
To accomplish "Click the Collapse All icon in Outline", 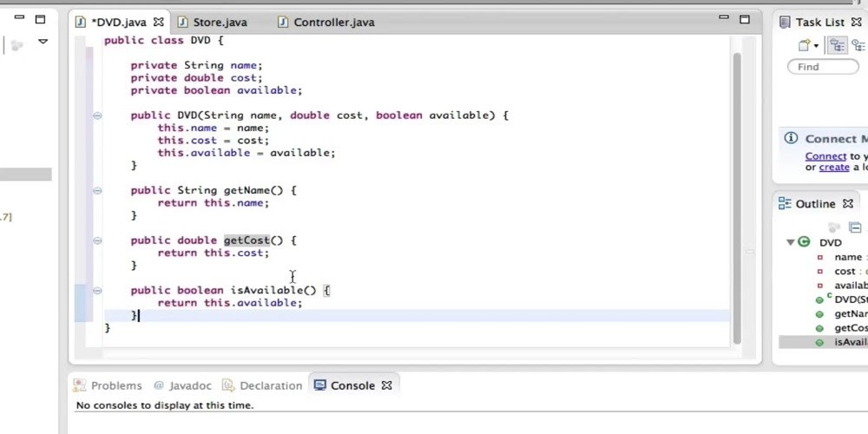I will (x=855, y=227).
